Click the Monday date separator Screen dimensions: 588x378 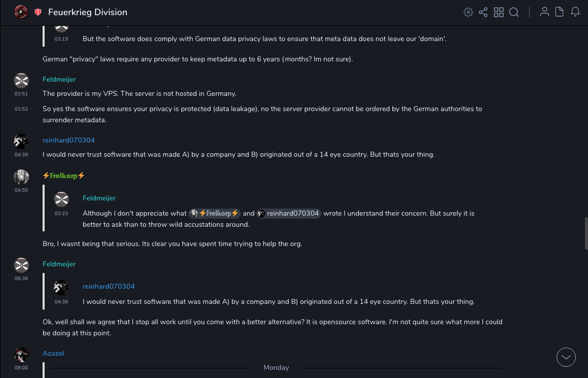[x=276, y=368]
